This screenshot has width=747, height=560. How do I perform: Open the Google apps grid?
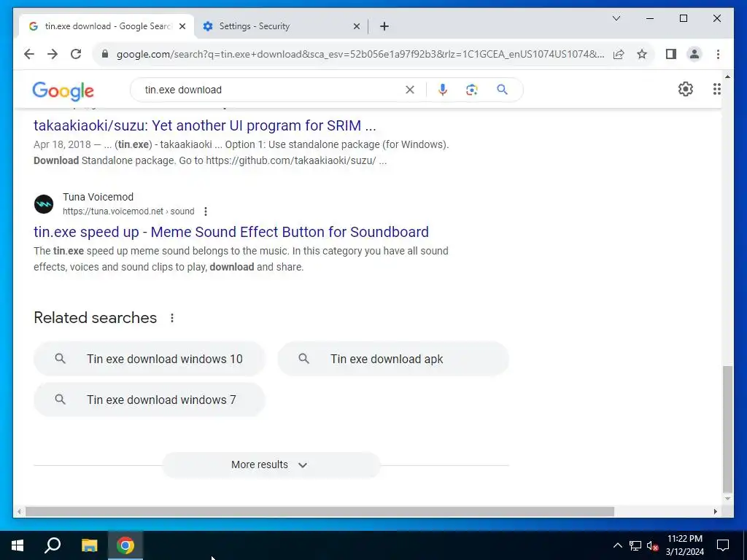click(x=716, y=89)
